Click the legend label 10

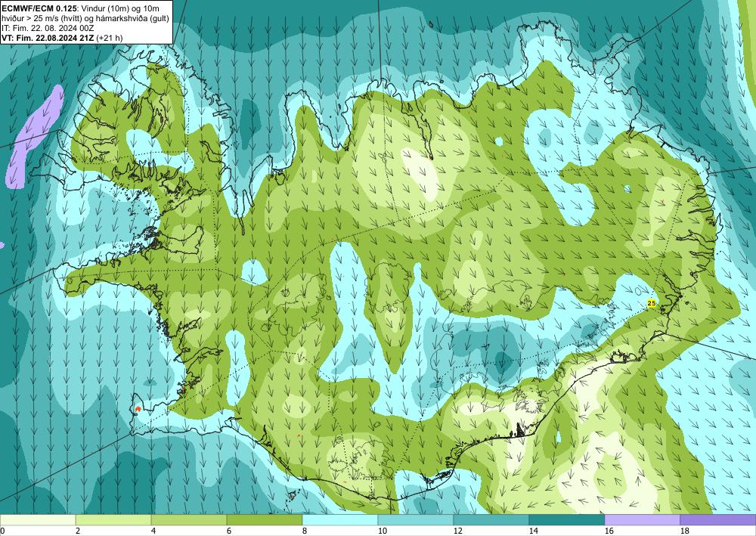[383, 531]
